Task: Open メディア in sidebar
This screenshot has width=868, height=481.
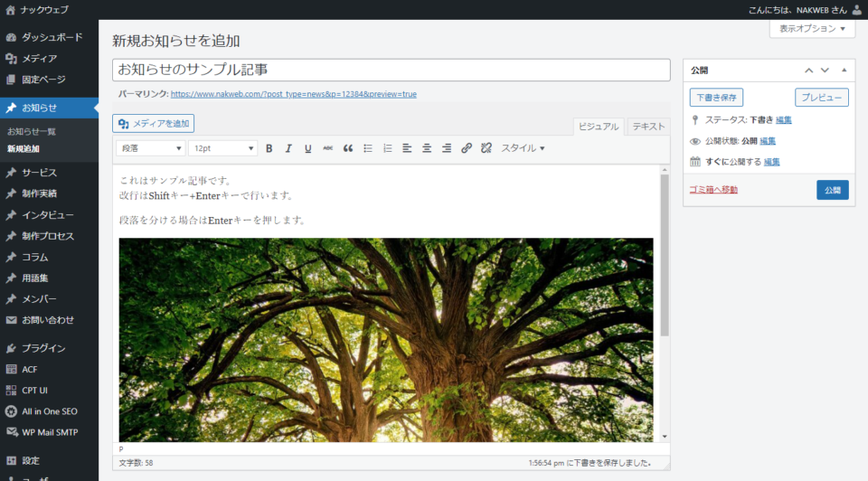Action: [49, 58]
